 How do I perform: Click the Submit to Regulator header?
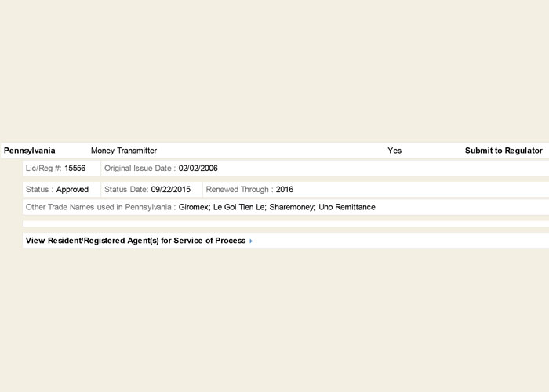point(504,151)
